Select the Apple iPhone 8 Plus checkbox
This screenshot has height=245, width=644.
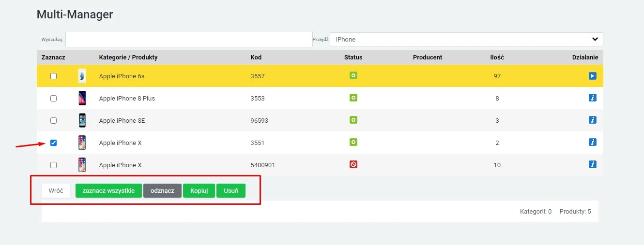(54, 98)
